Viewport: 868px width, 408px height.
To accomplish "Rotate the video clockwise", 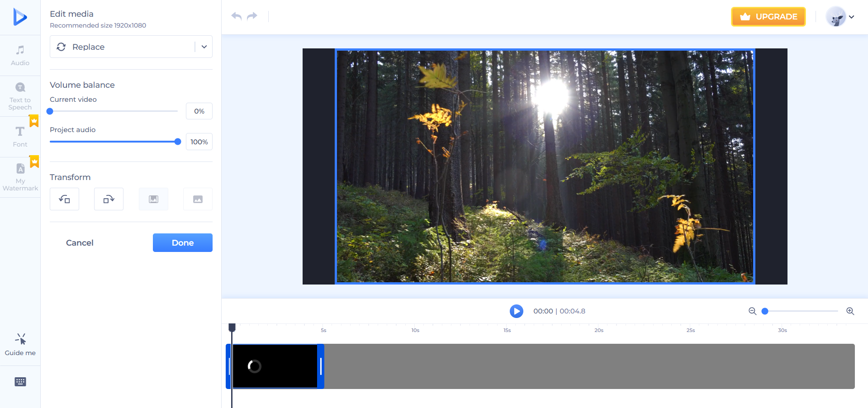I will (x=109, y=199).
